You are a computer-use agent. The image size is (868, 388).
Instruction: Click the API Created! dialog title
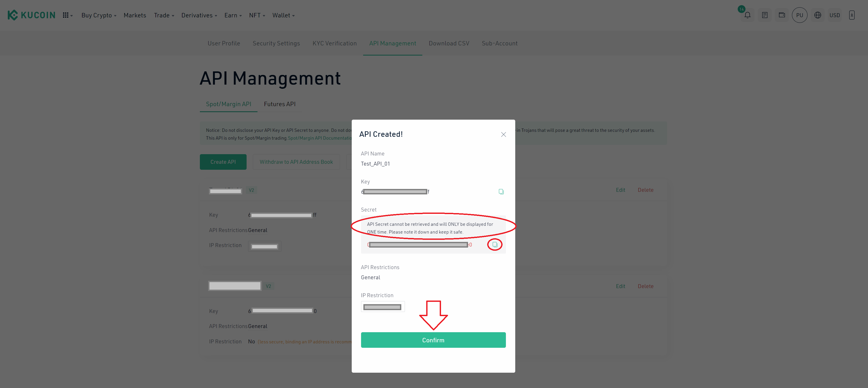click(381, 134)
